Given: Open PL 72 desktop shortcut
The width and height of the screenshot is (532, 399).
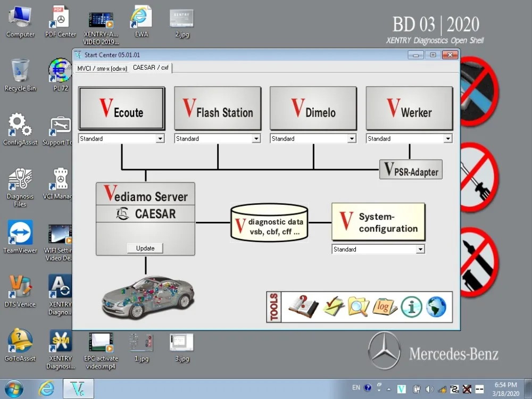Looking at the screenshot, I should pos(61,76).
